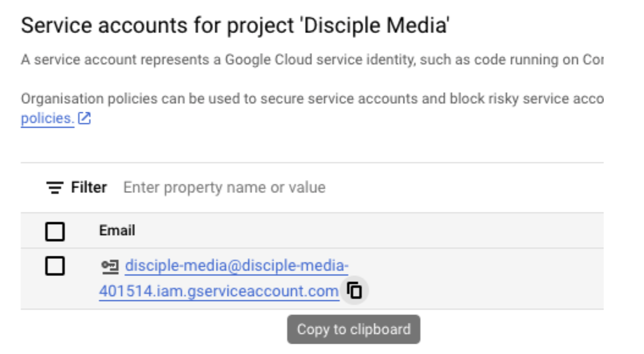The height and width of the screenshot is (354, 644).
Task: Click the 'Service accounts for project' heading
Action: pyautogui.click(x=235, y=26)
